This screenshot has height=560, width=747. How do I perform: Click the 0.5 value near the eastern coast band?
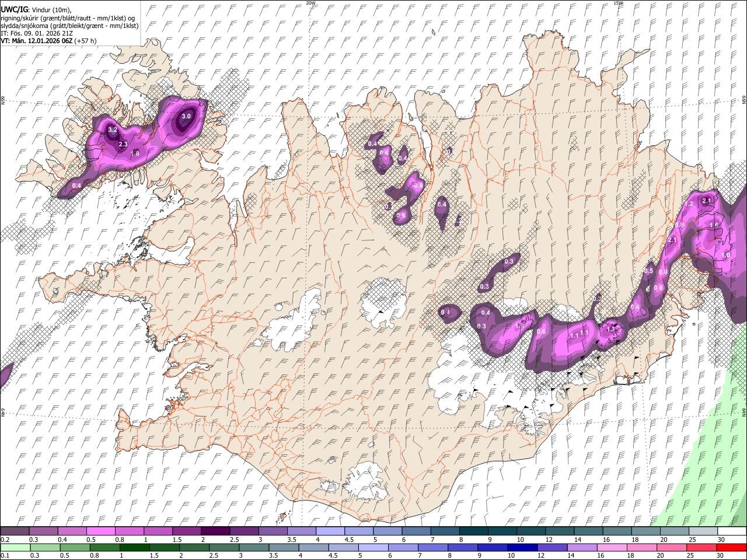[x=649, y=271]
